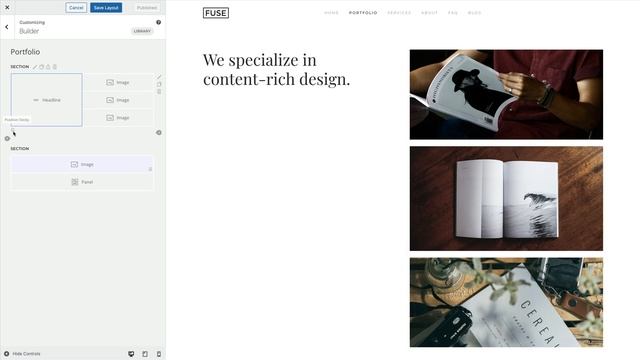The width and height of the screenshot is (640, 360).
Task: Switch to desktop preview icon
Action: click(131, 354)
